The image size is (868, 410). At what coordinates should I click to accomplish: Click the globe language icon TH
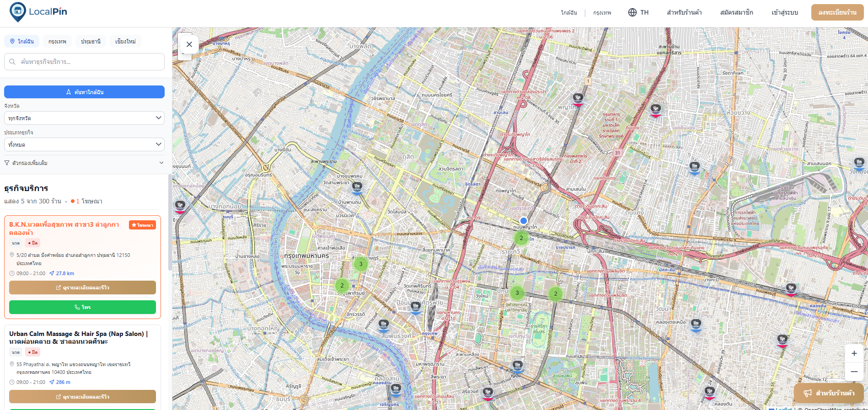pyautogui.click(x=638, y=12)
